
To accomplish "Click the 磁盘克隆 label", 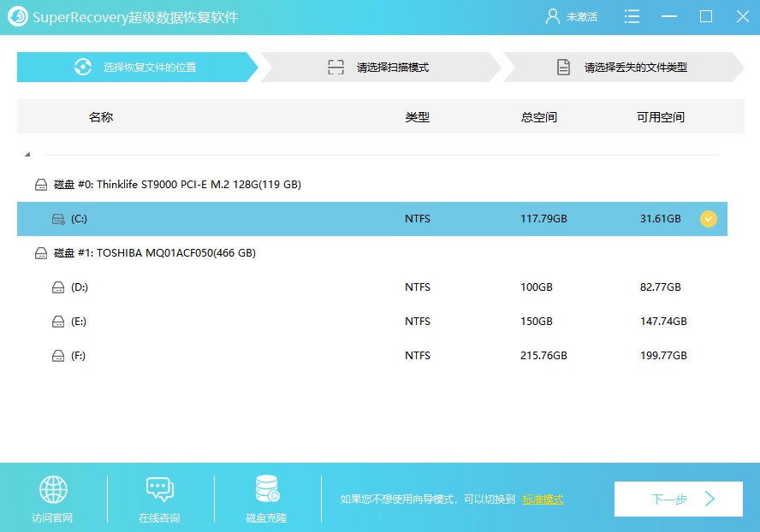I will 266,518.
